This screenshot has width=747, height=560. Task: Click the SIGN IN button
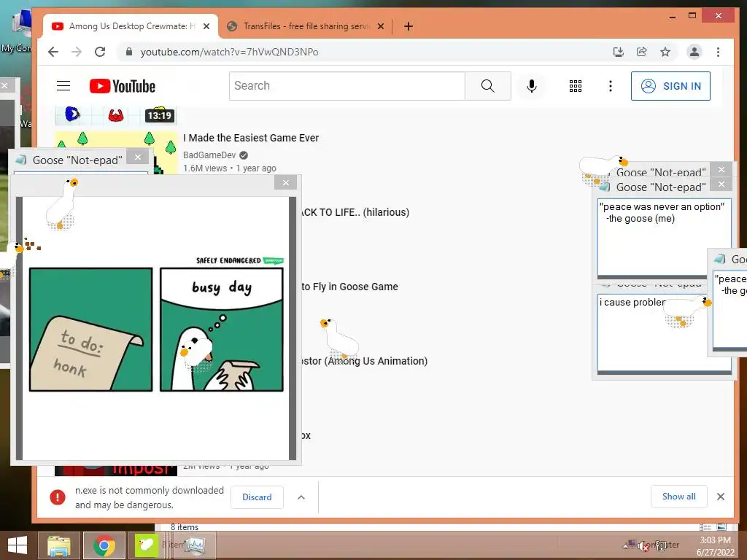pos(670,86)
